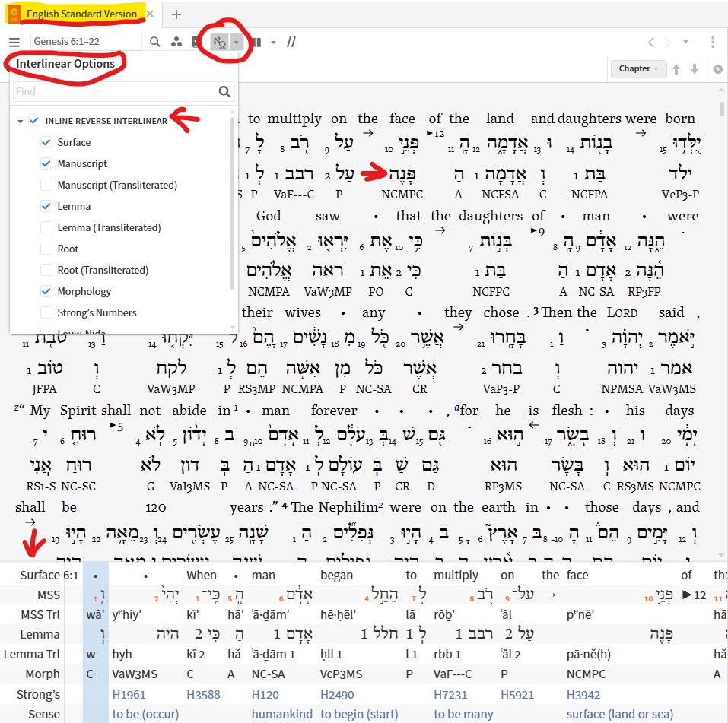Click the search magnifier in the toolbar
The height and width of the screenshot is (723, 728).
pos(155,43)
